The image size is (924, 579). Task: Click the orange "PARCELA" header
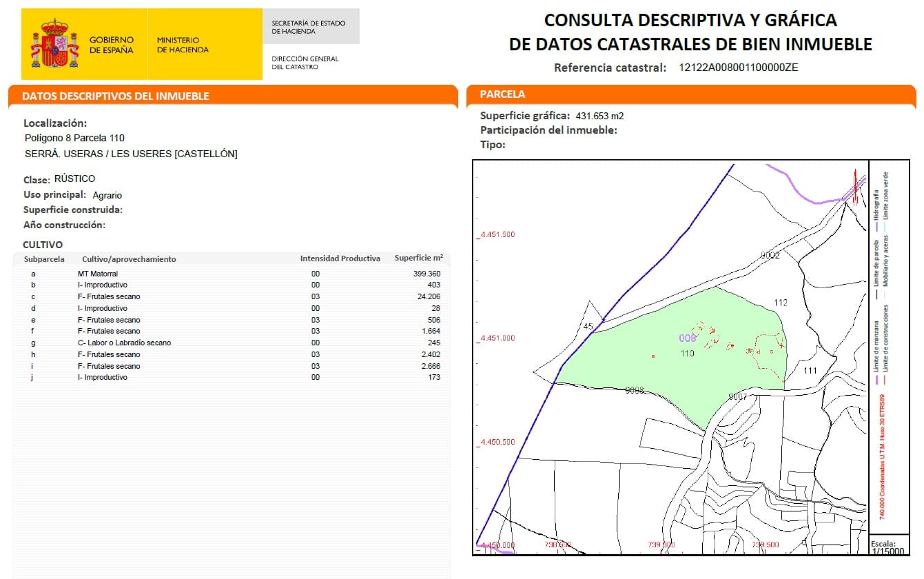502,94
